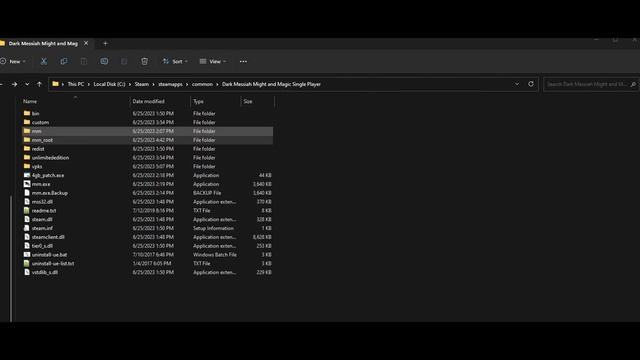Screen dimensions: 640x360
Task: Click the Forward navigation arrow
Action: point(14,84)
